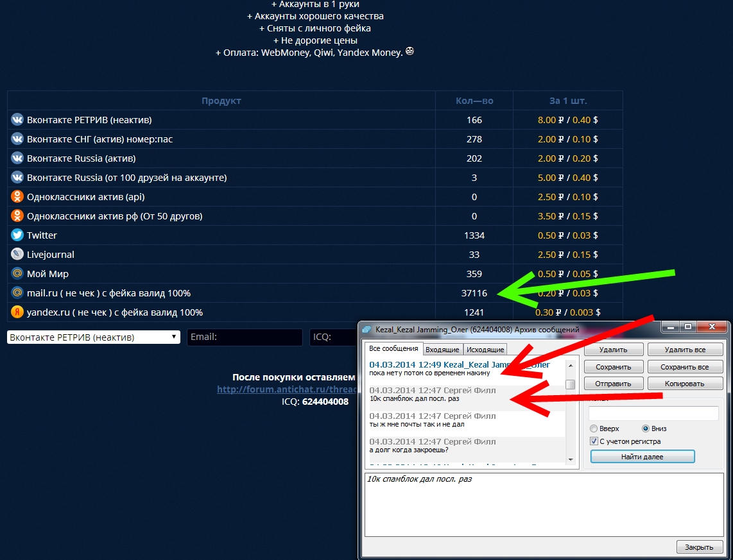Select the Вверх search direction radio button

click(594, 428)
